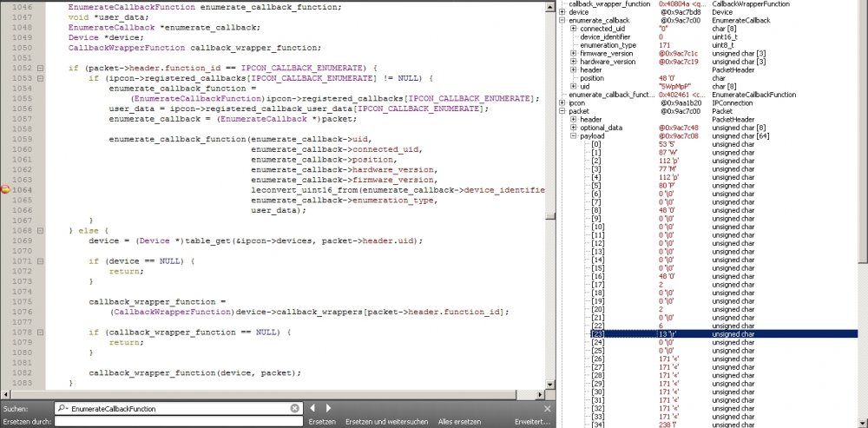Click Ersetzen und weitersuchen
The height and width of the screenshot is (428, 868).
click(x=386, y=422)
